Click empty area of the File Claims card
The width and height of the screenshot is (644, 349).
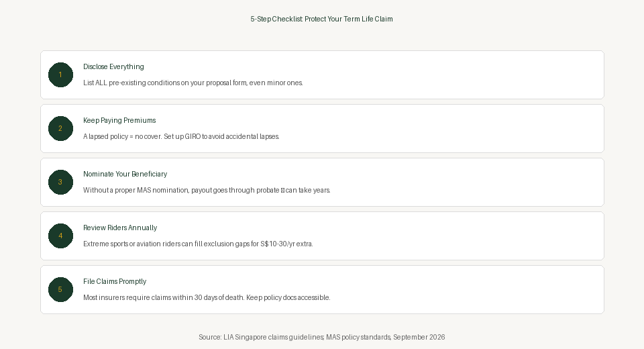451,290
